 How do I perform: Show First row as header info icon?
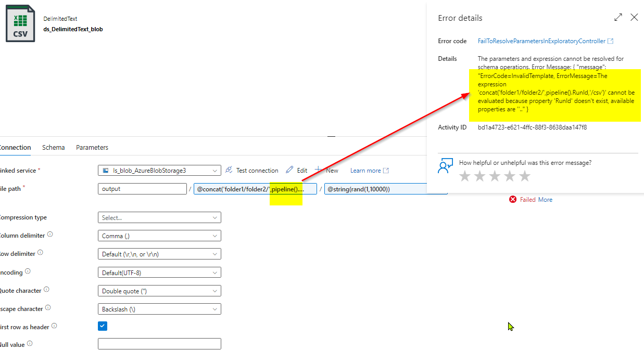pos(54,326)
